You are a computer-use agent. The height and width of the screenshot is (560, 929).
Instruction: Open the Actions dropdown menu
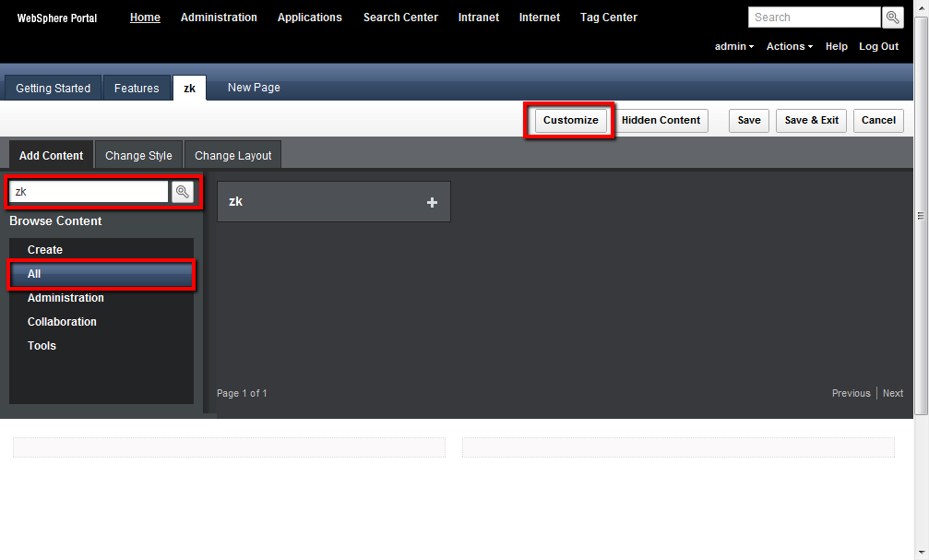pyautogui.click(x=789, y=46)
